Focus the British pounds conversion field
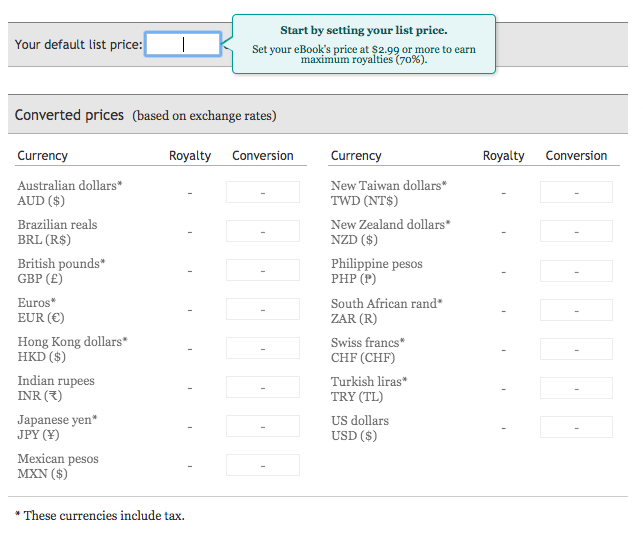Screen dimensions: 643x534 click(x=262, y=271)
